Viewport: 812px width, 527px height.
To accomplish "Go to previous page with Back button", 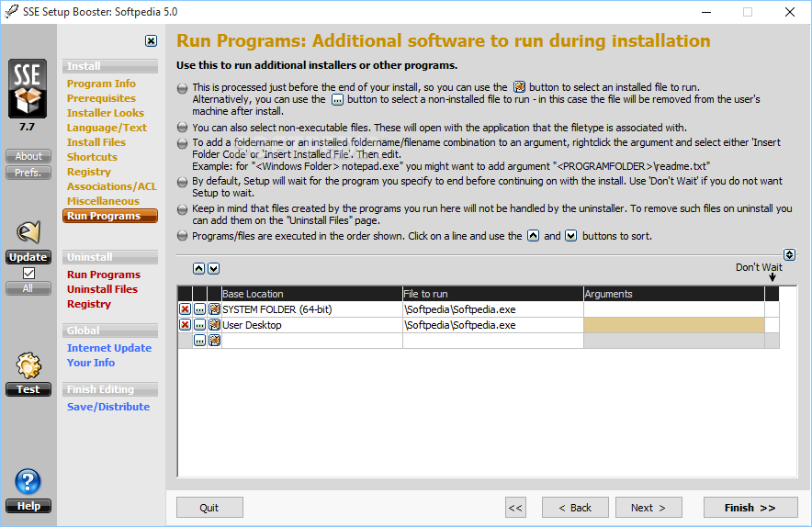I will [575, 508].
